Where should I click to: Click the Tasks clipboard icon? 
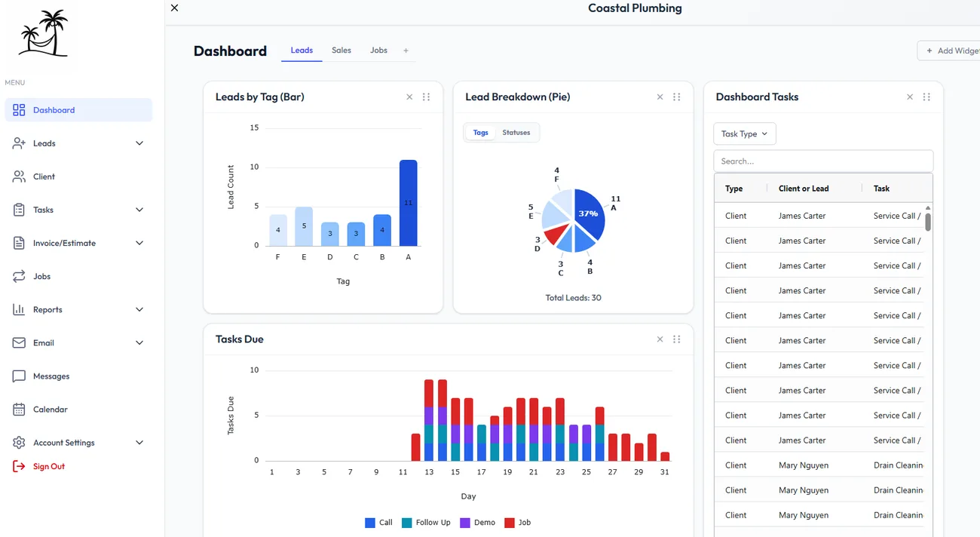19,210
